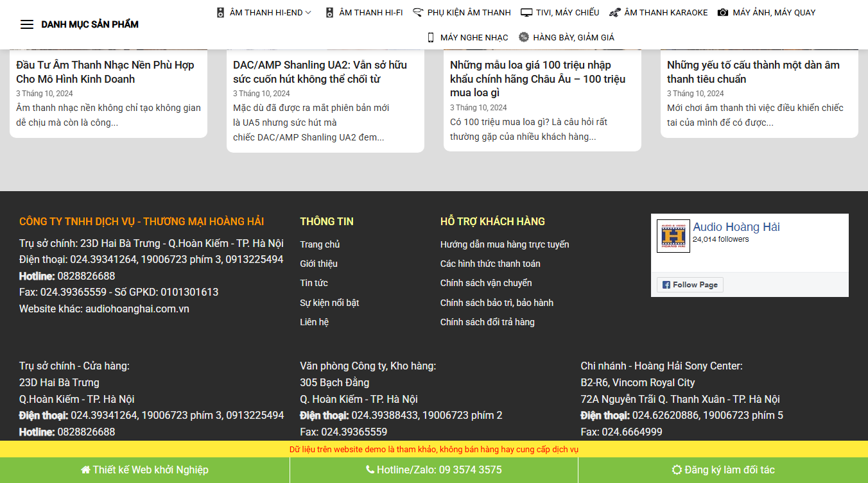The height and width of the screenshot is (483, 868).
Task: Click Hướng dẫn mua hàng trực tuyến
Action: 504,244
